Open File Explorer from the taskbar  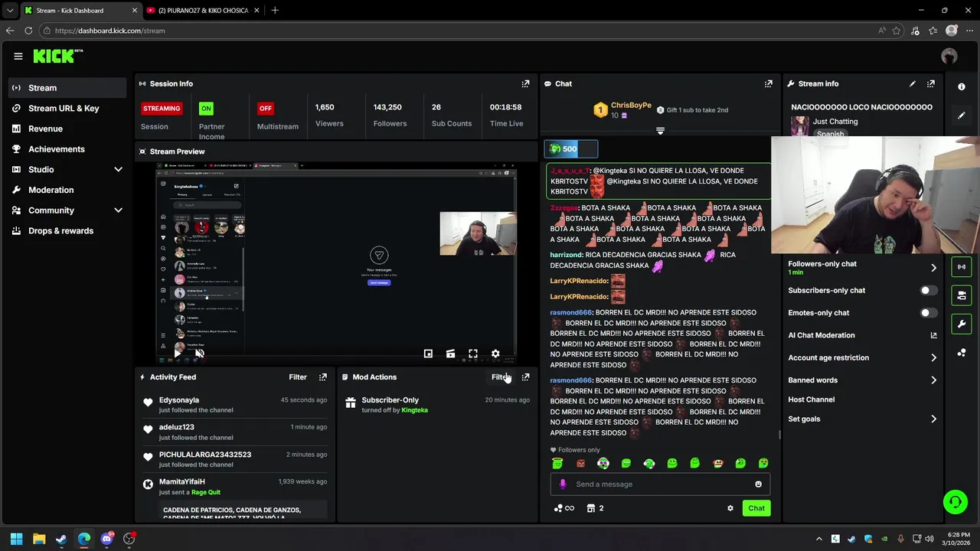click(x=39, y=539)
